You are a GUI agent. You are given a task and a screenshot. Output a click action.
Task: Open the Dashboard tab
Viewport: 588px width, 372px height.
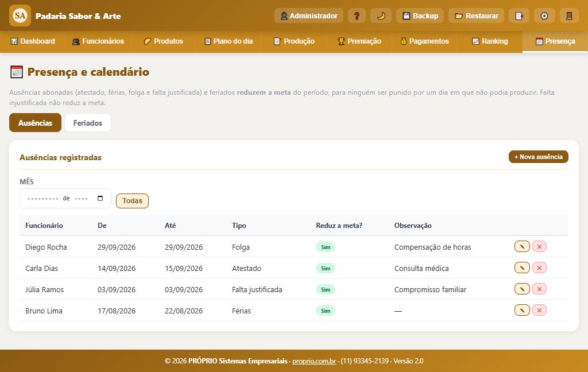tap(33, 41)
